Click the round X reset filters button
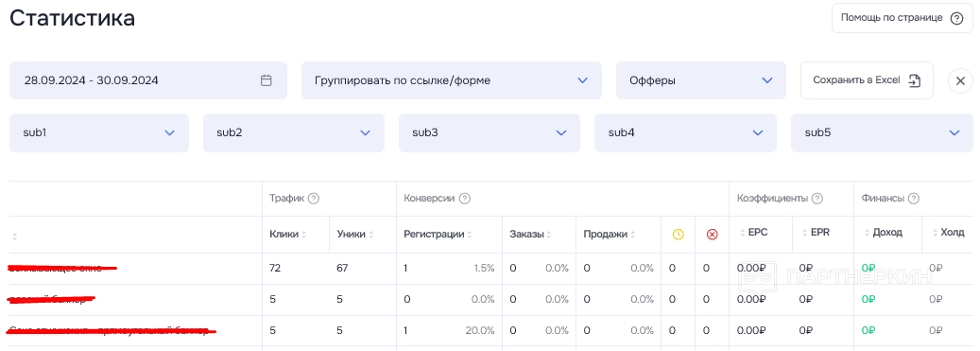Image resolution: width=980 pixels, height=351 pixels. [x=960, y=80]
